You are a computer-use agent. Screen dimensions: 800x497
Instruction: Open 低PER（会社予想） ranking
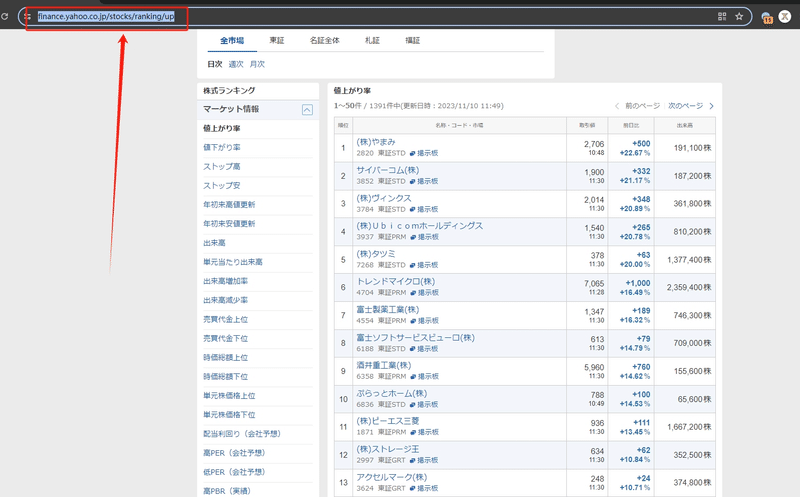pyautogui.click(x=234, y=472)
